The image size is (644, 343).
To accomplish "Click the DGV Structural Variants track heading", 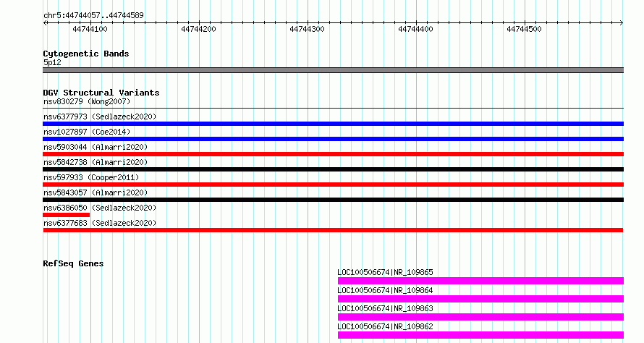I will [x=101, y=93].
